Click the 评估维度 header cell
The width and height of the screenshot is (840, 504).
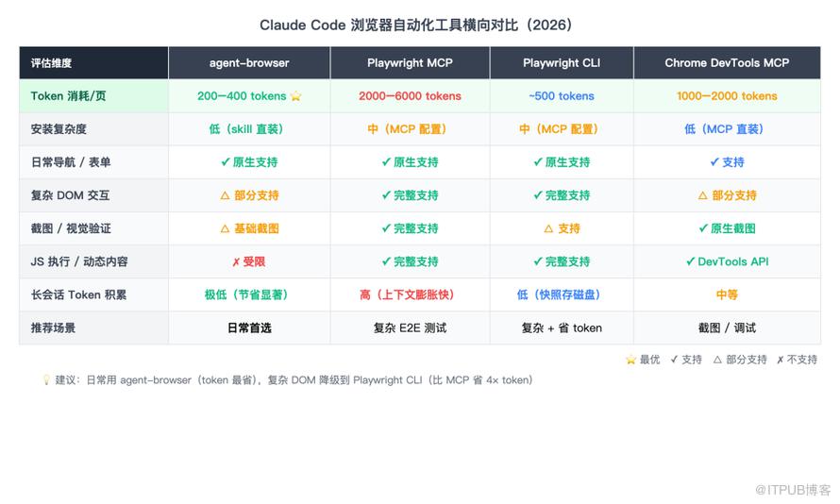93,62
